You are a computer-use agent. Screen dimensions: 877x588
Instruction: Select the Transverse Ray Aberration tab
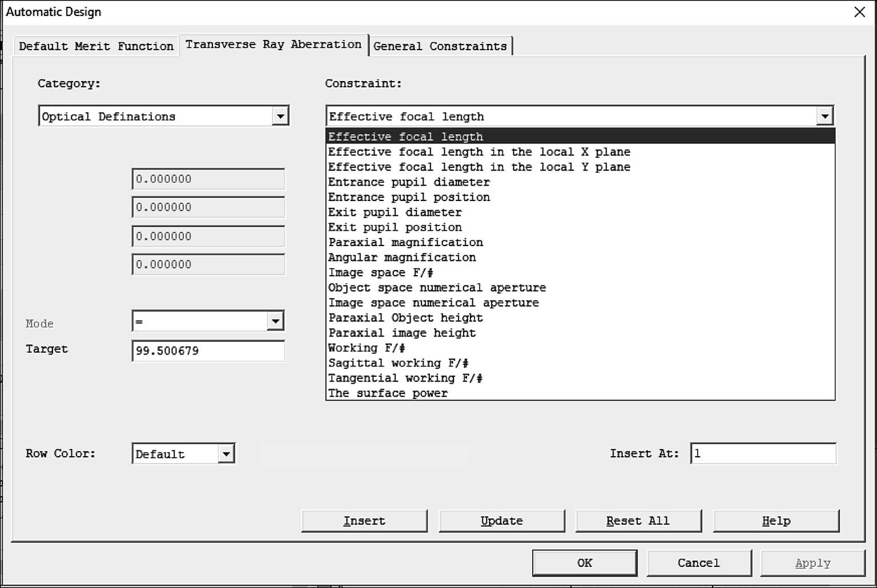click(x=273, y=45)
